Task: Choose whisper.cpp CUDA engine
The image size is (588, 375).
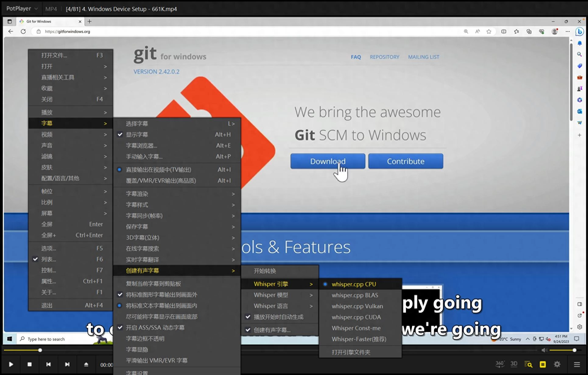Action: pos(360,317)
